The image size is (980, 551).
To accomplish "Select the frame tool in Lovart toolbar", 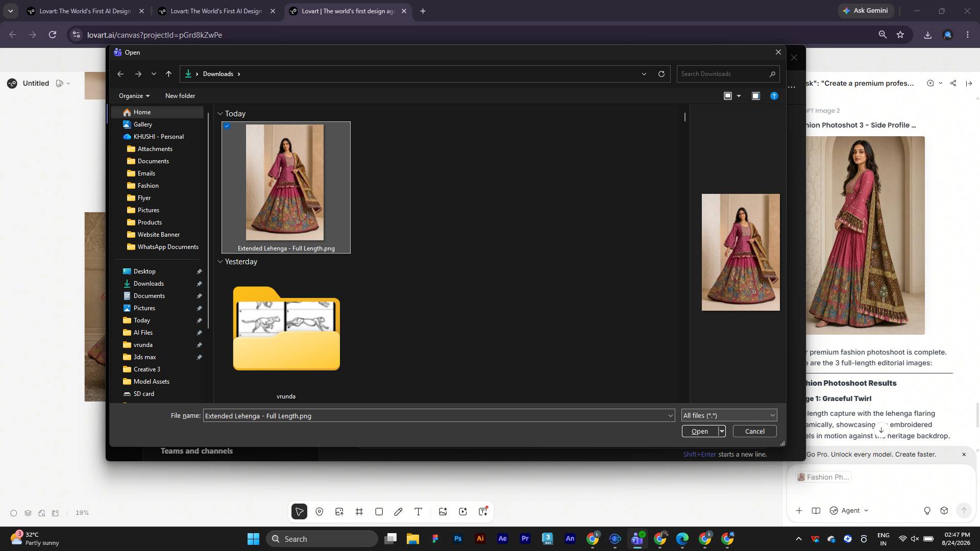I will [359, 512].
